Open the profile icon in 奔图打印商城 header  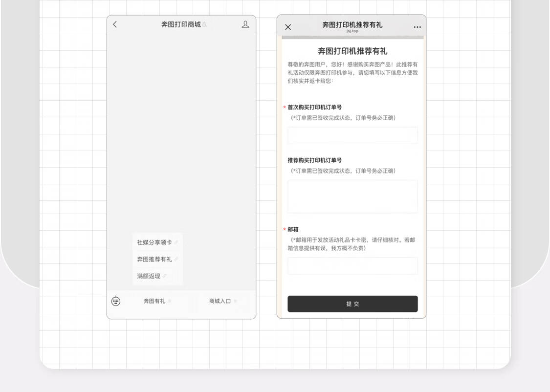click(245, 24)
